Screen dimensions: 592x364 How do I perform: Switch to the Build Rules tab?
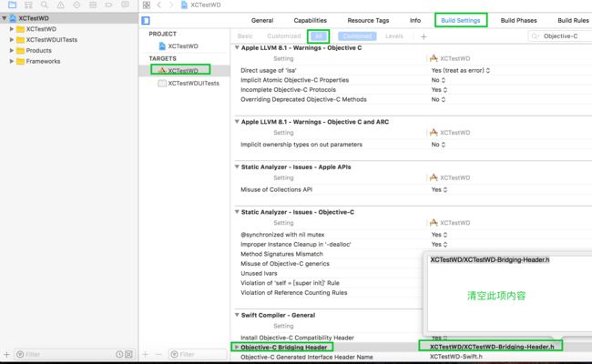tap(573, 20)
